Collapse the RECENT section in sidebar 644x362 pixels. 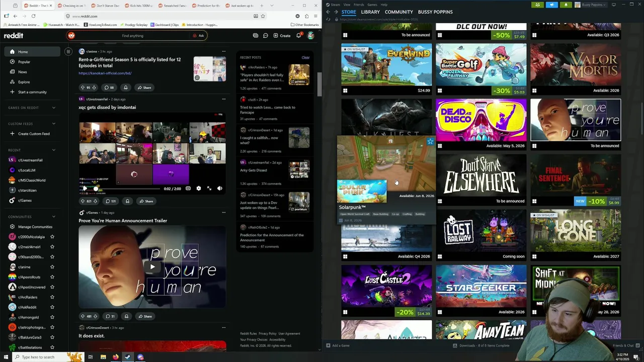point(54,150)
